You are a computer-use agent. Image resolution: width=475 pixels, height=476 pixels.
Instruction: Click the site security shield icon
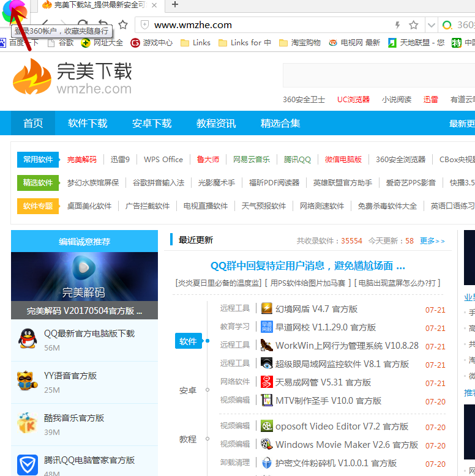click(x=145, y=25)
